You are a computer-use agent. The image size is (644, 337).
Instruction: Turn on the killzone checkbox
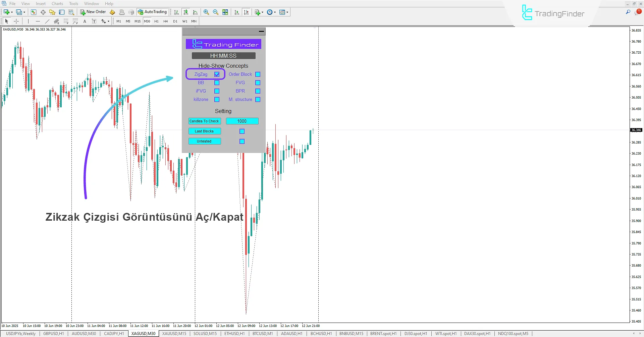[217, 100]
